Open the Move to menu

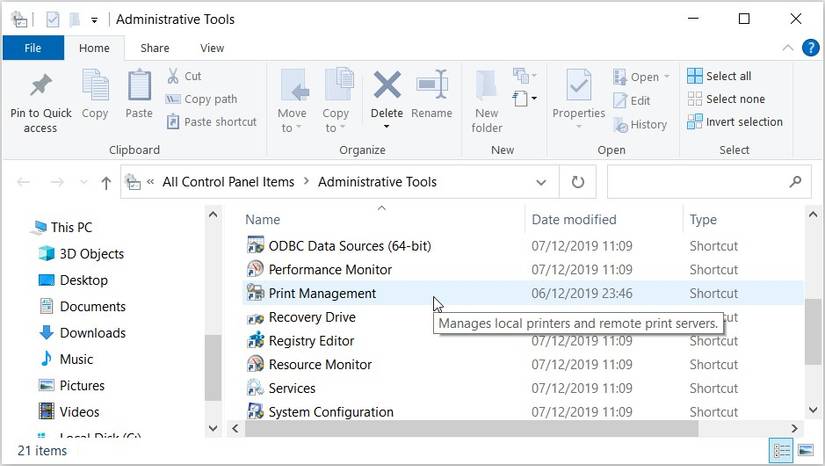[292, 101]
